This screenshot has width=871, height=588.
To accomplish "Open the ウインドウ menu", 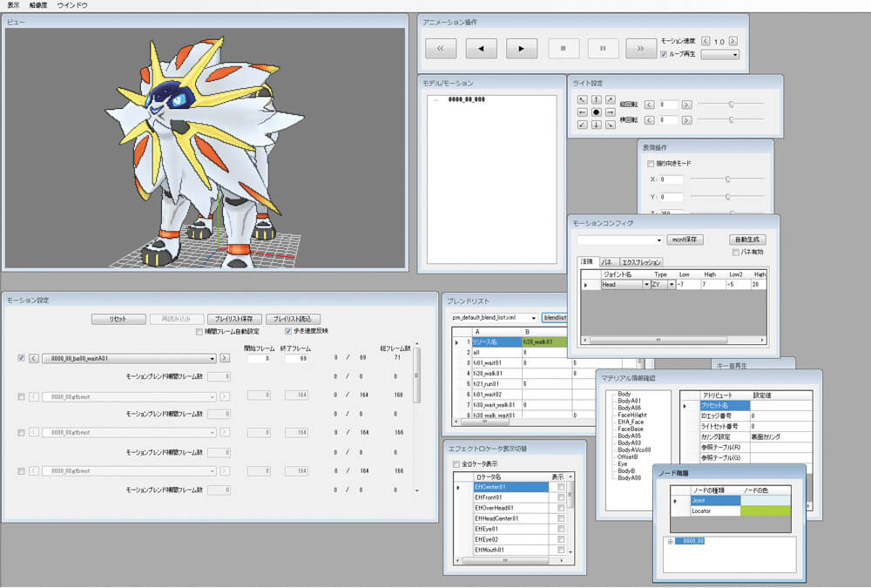I will [72, 5].
